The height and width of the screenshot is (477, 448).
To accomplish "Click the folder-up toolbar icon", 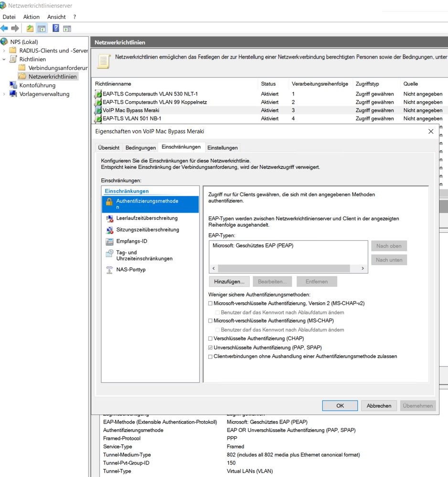I will [x=30, y=29].
